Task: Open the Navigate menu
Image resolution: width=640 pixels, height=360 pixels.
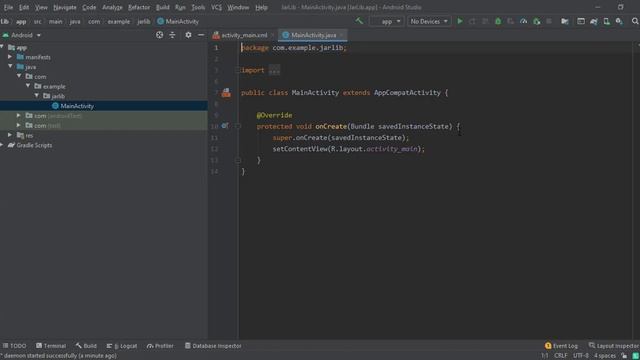Action: click(65, 7)
